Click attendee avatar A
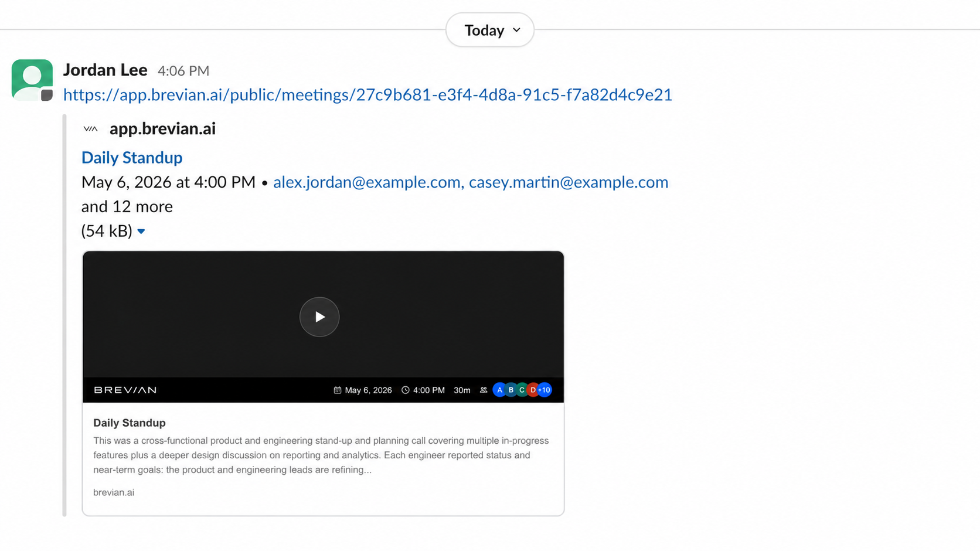Screen dimensions: 980x551 point(499,390)
